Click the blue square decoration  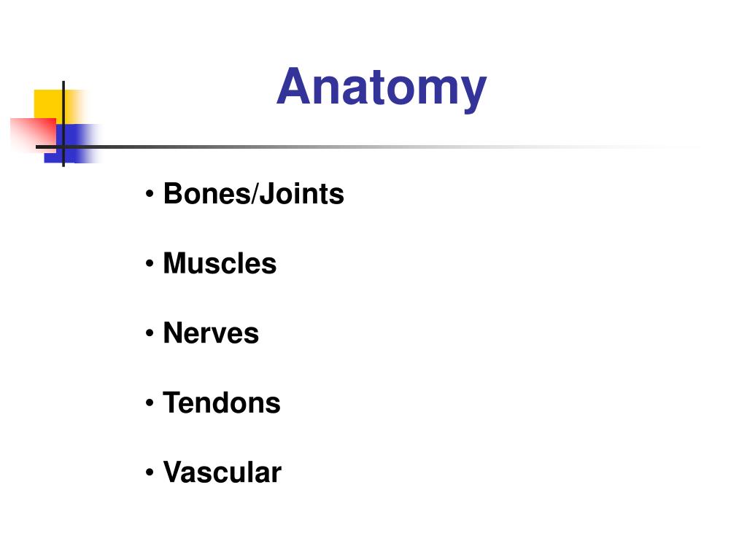[x=72, y=144]
